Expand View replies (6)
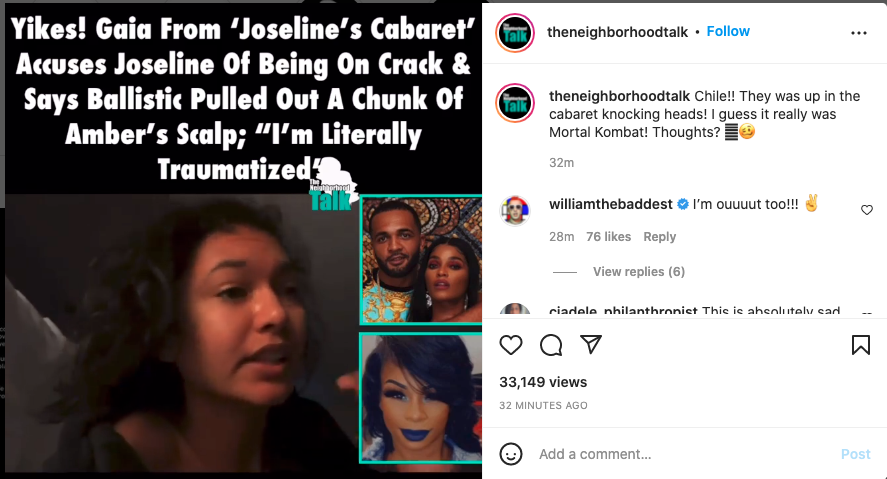Image resolution: width=887 pixels, height=479 pixels. pos(639,272)
